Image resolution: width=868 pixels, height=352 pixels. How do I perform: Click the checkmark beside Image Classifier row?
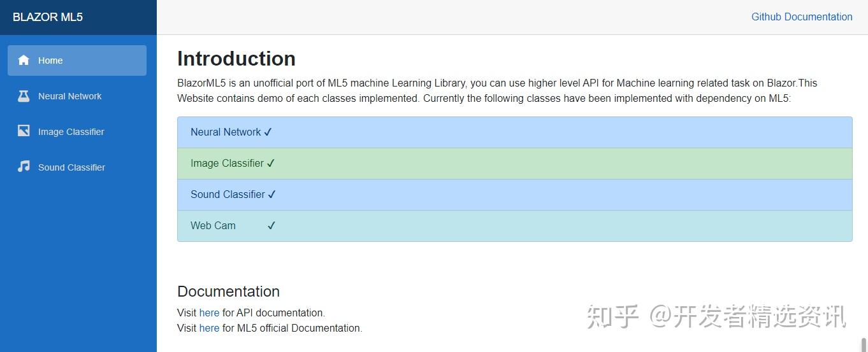(x=271, y=164)
